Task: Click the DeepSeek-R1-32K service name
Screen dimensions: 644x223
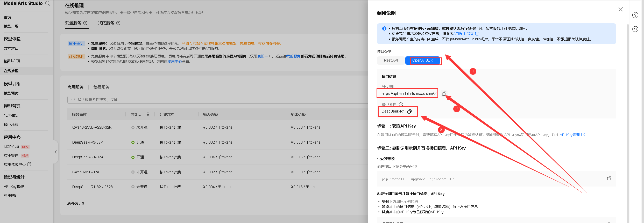Action: coord(88,157)
